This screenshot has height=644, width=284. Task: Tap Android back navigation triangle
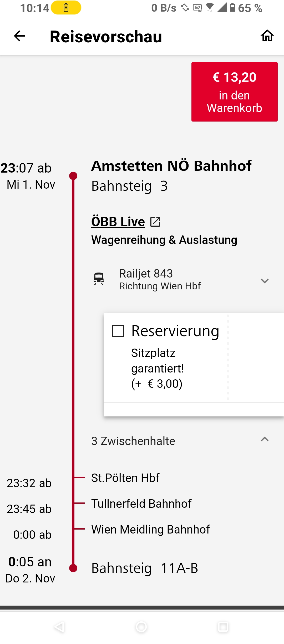(59, 627)
